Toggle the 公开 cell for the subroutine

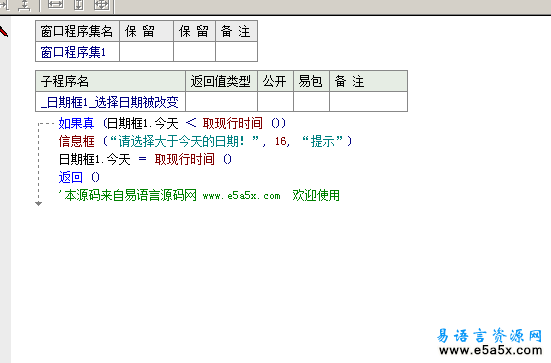[276, 102]
